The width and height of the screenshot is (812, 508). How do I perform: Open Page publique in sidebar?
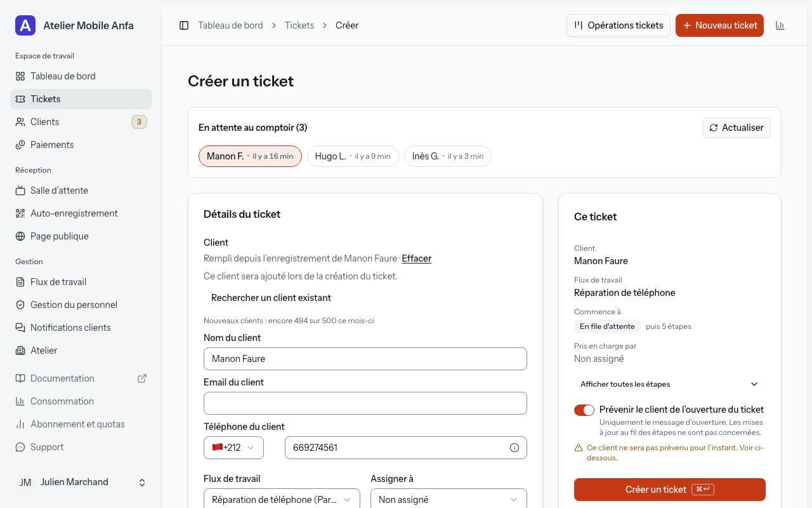[81, 236]
